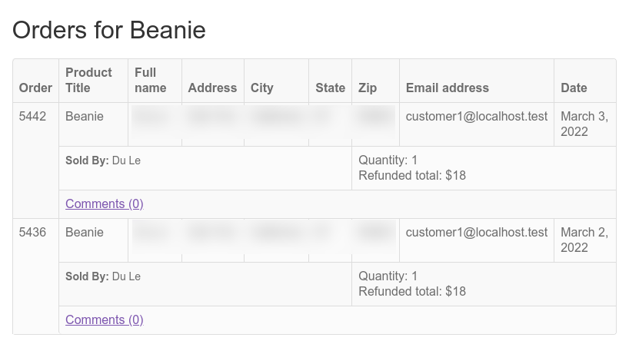
Task: Click the March 3, 2022 date cell
Action: pyautogui.click(x=584, y=124)
